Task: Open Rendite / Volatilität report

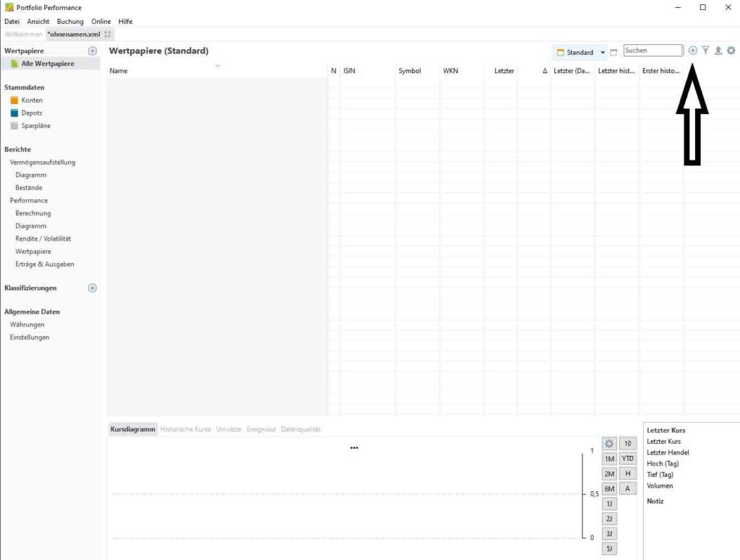Action: [x=43, y=238]
